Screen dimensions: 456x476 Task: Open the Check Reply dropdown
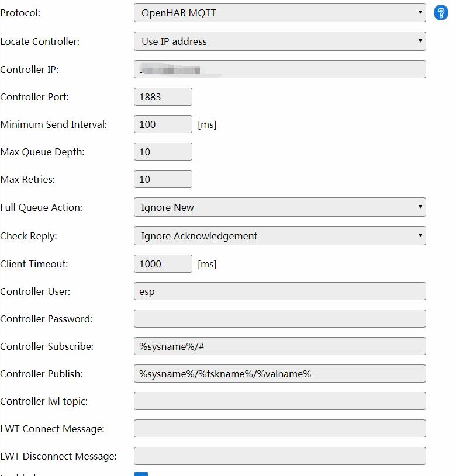click(x=279, y=235)
